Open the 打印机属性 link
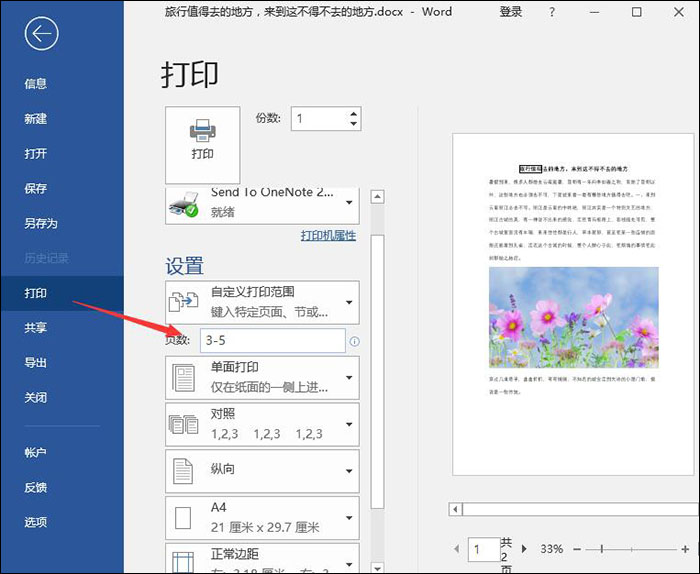This screenshot has width=700, height=574. point(328,235)
